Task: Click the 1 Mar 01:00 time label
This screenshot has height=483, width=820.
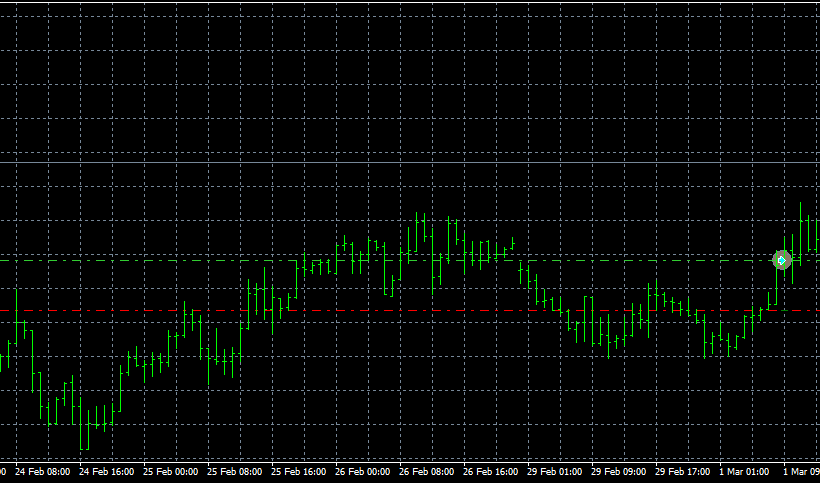Action: [745, 471]
